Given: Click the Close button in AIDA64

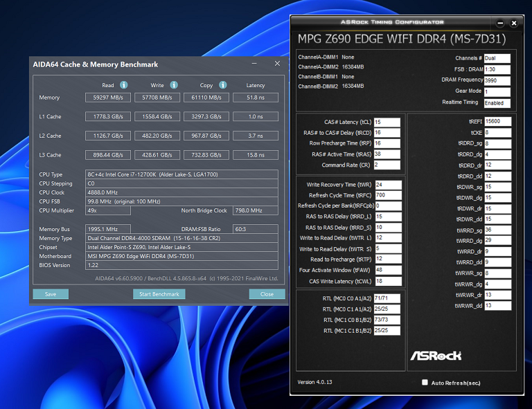Looking at the screenshot, I should [267, 294].
